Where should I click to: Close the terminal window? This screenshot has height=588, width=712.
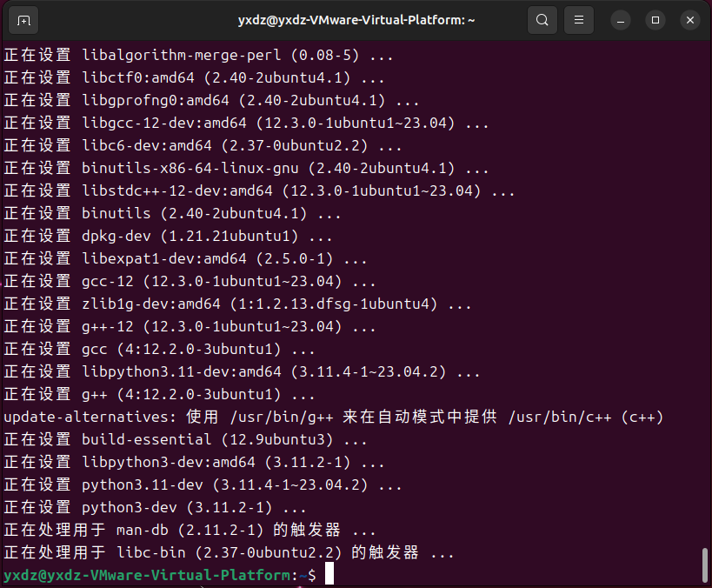click(690, 21)
